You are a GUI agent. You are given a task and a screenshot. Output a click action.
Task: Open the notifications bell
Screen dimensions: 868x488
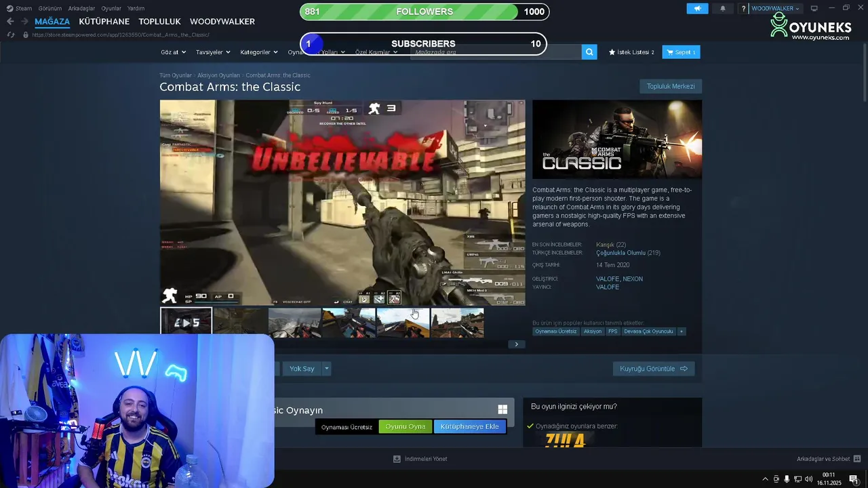click(722, 8)
